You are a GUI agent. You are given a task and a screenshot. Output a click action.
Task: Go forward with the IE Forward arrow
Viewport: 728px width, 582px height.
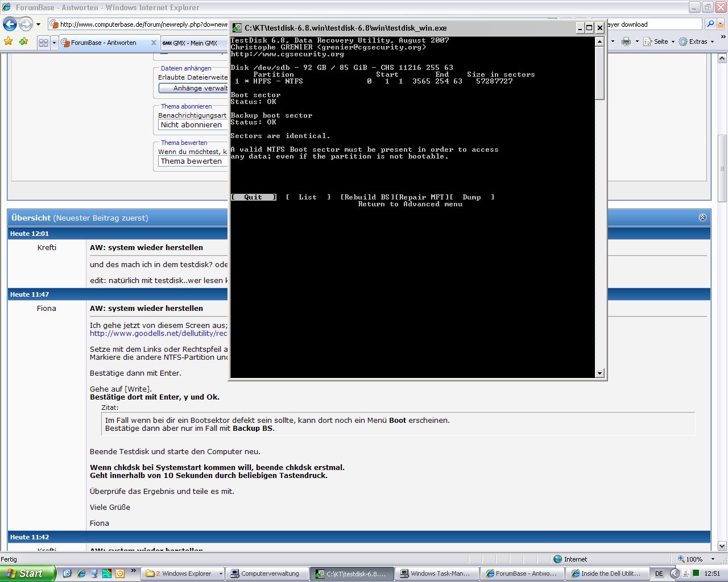coord(26,24)
